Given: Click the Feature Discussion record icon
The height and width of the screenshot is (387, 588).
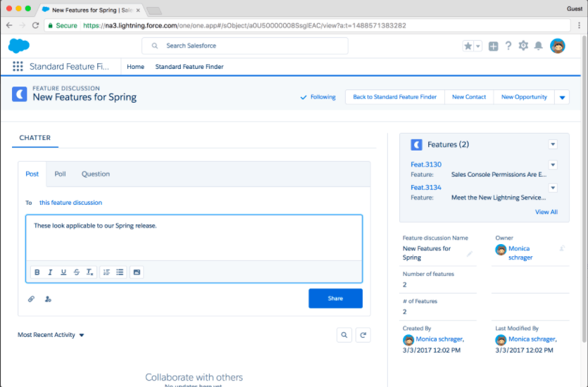Looking at the screenshot, I should [x=20, y=94].
